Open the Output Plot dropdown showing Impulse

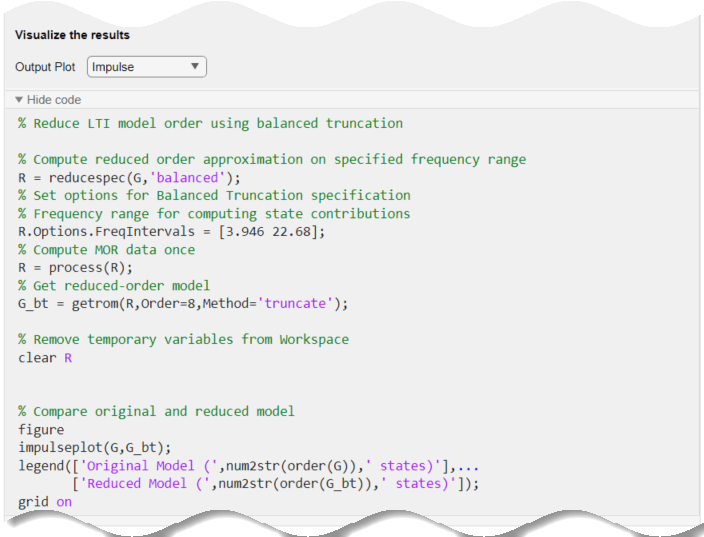pos(146,67)
